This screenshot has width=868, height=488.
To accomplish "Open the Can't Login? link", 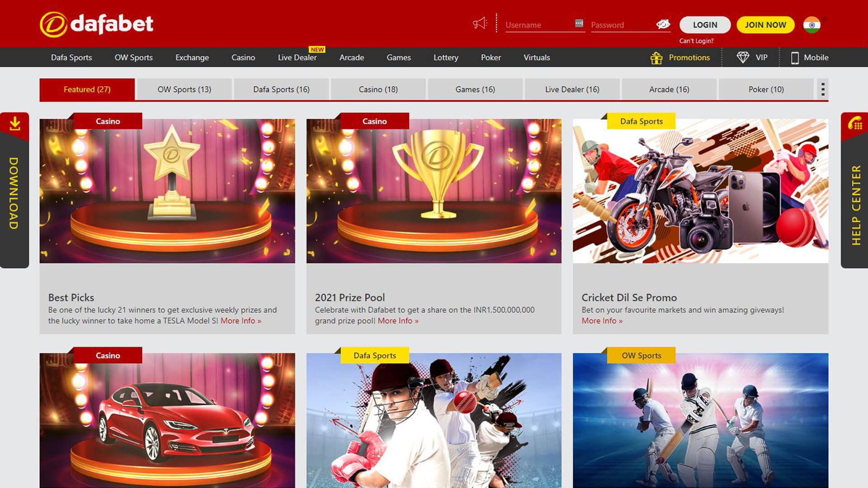I will point(696,41).
